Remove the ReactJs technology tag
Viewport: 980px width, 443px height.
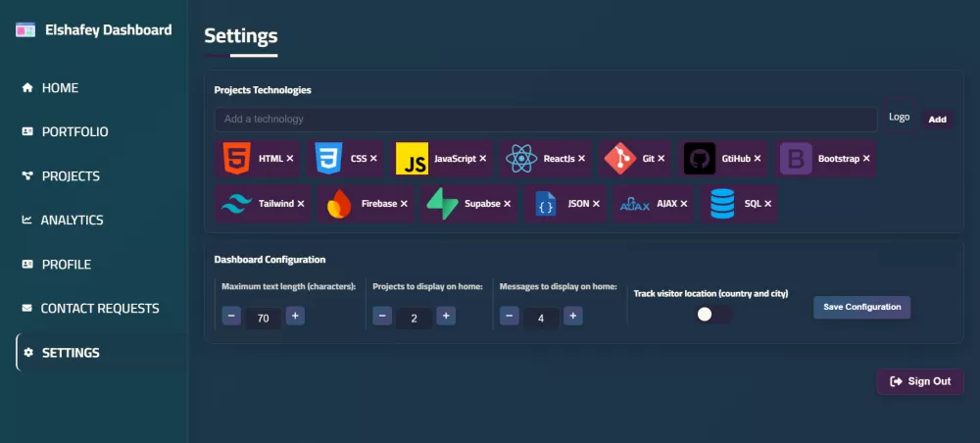coord(581,159)
